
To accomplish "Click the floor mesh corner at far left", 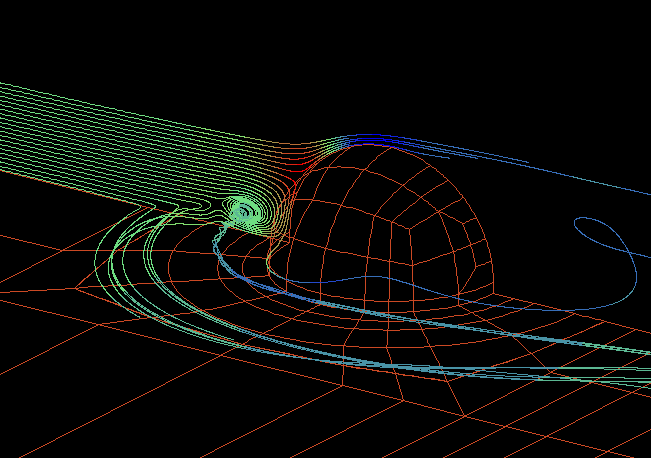I will [x=77, y=289].
